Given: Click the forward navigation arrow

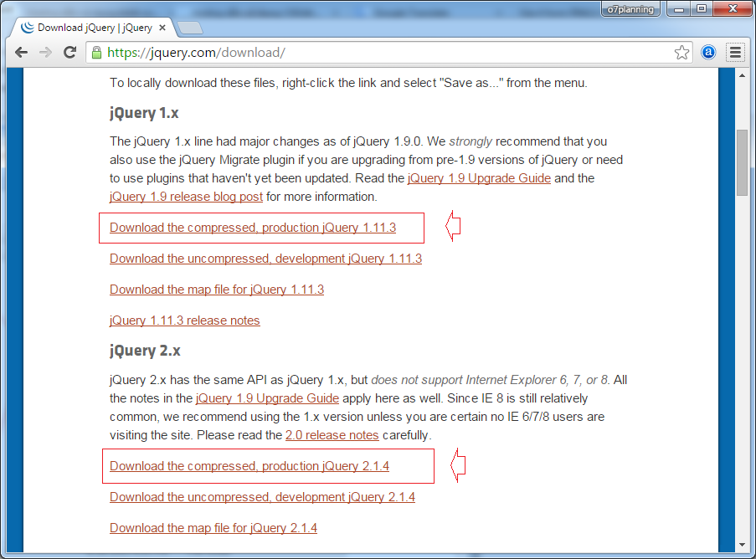Looking at the screenshot, I should click(45, 53).
